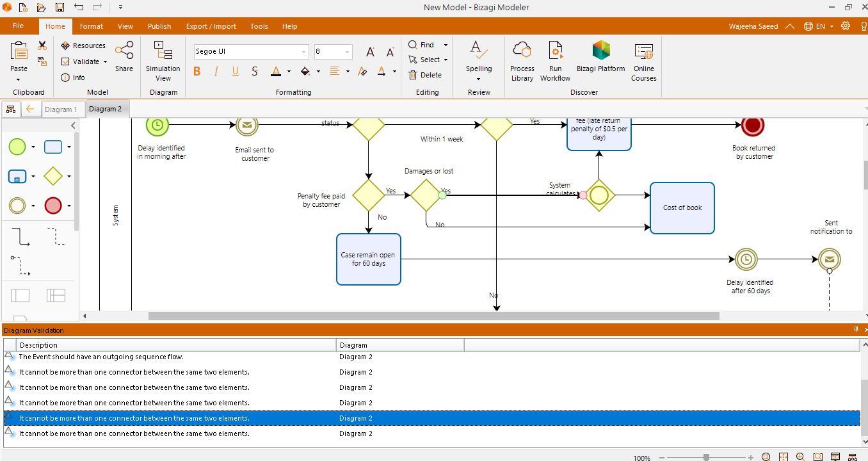Select the Task rectangle palette shape
Screen dimensions: 868x461
53,147
